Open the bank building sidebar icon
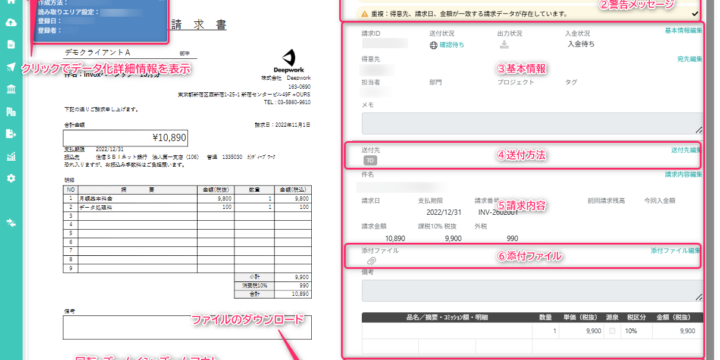 pyautogui.click(x=11, y=89)
